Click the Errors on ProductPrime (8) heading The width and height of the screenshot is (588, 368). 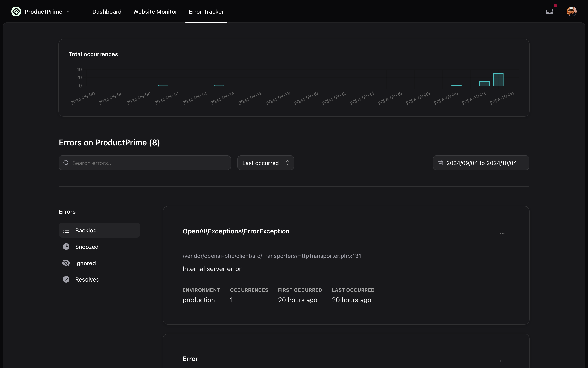coord(109,143)
